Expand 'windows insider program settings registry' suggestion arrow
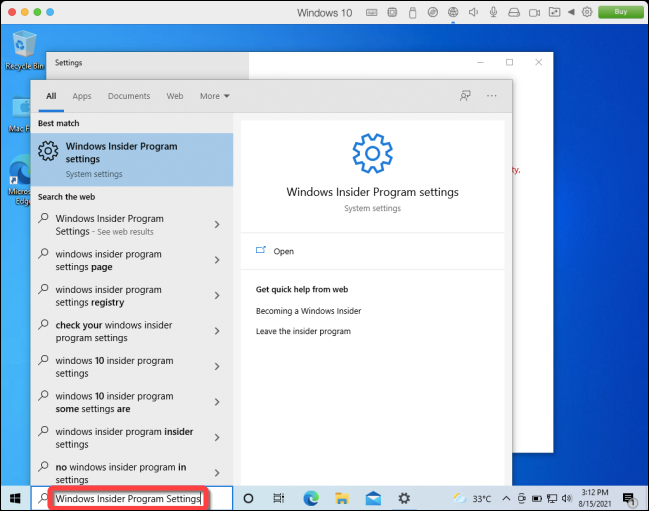649x511 pixels. (217, 296)
